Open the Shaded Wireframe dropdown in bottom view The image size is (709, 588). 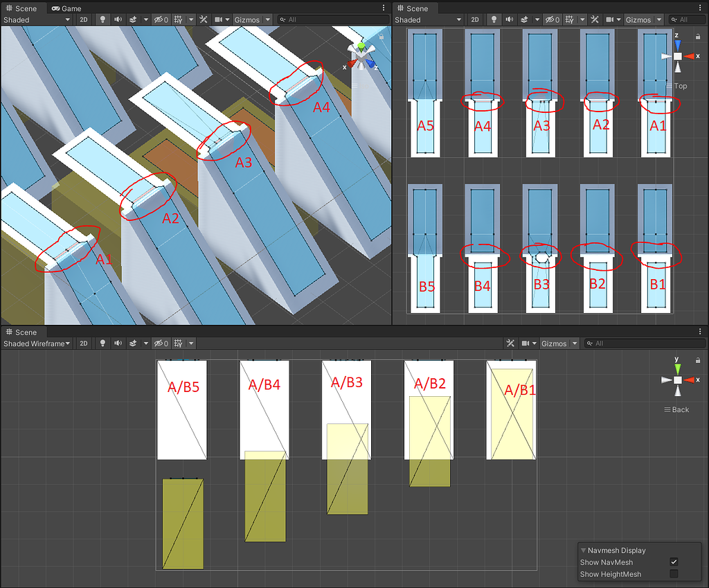[37, 343]
